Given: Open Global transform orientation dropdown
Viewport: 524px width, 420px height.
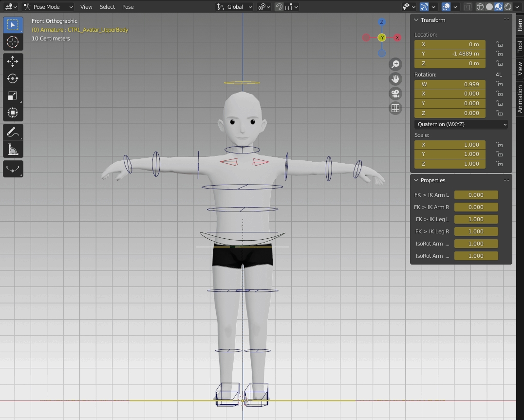Looking at the screenshot, I should [235, 7].
